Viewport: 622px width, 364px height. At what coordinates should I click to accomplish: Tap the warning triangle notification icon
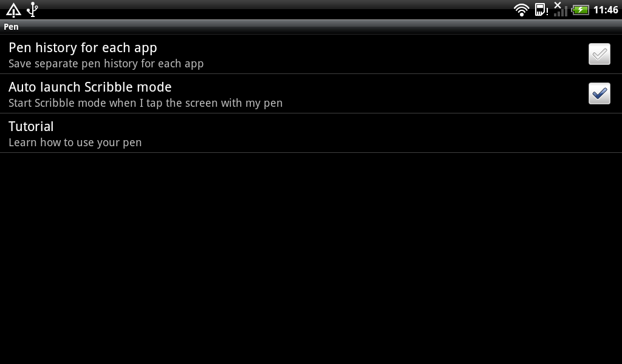(13, 10)
